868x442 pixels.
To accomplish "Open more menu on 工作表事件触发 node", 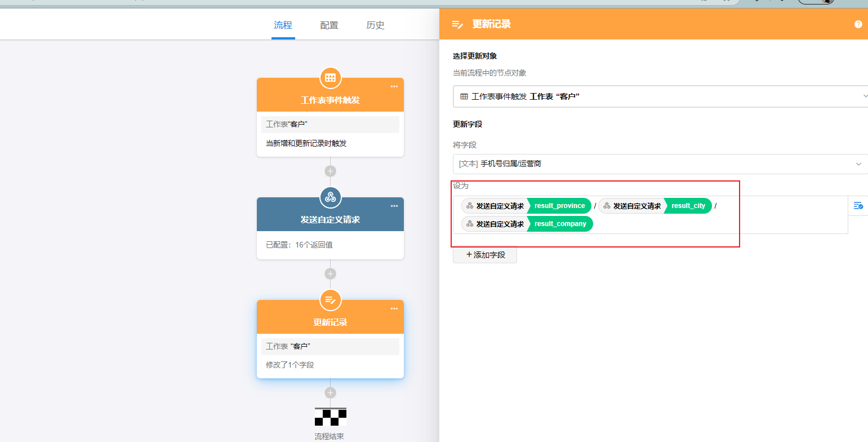I will [x=394, y=86].
